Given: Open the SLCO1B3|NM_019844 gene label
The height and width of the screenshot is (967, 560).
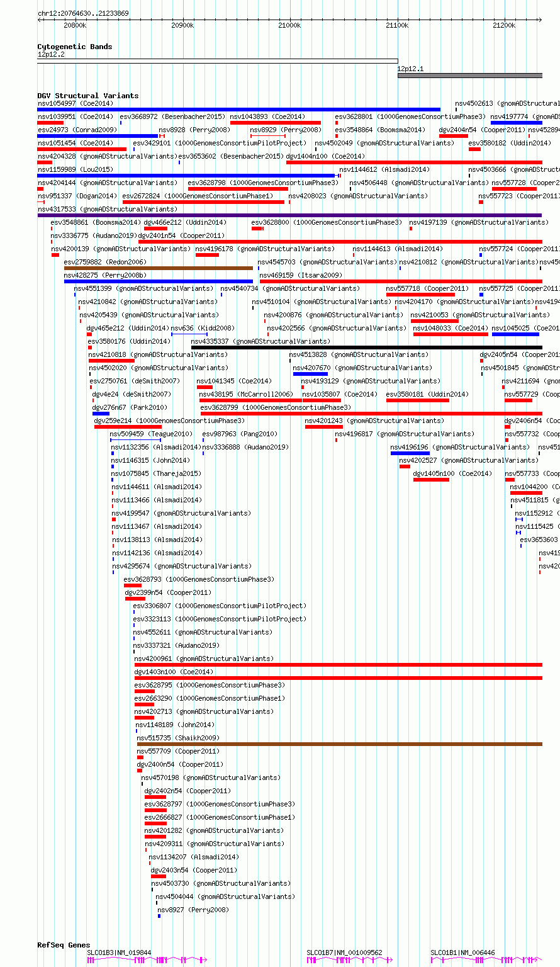Looking at the screenshot, I should click(119, 953).
